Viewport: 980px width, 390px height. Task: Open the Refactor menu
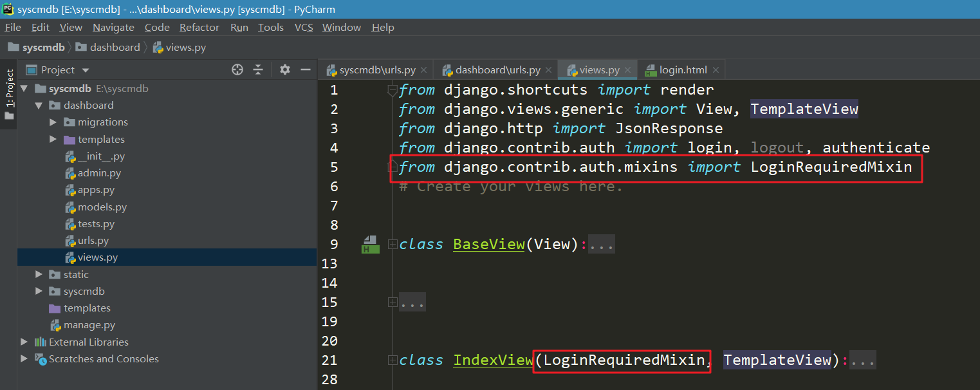(199, 27)
